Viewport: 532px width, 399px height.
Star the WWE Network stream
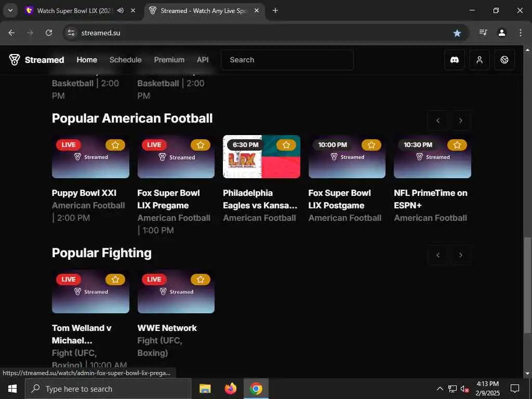tap(201, 280)
